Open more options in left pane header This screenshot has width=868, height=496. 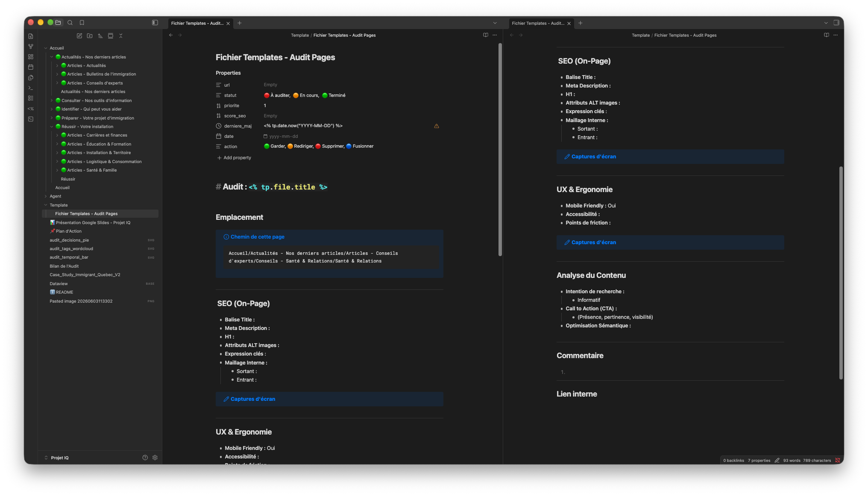495,35
